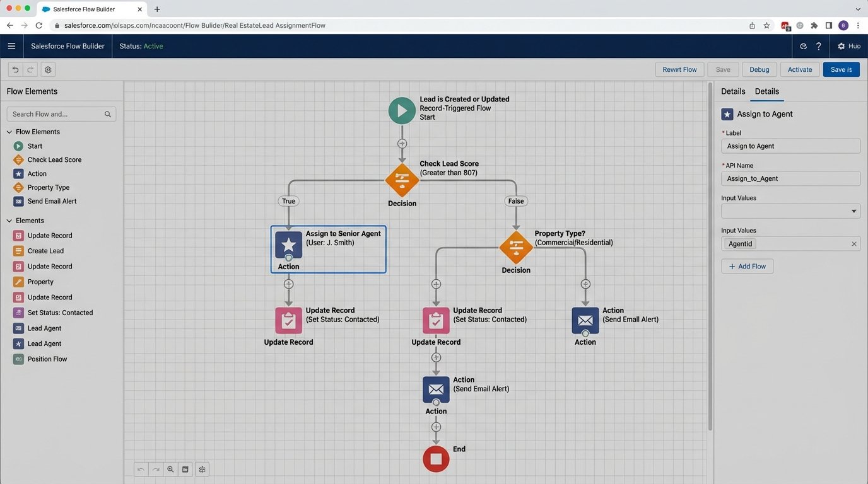Click the Assign to Senior Agent star icon
This screenshot has width=868, height=484.
pyautogui.click(x=288, y=245)
